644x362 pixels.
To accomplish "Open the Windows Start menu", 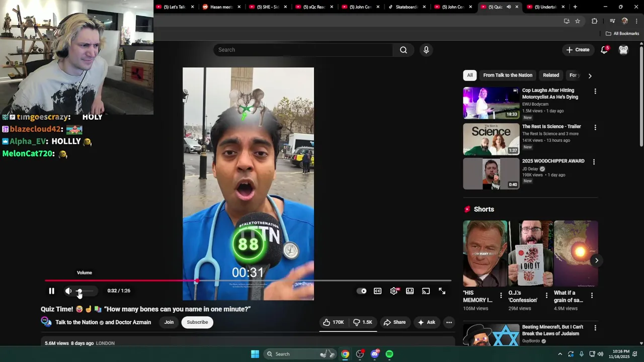I will tap(255, 354).
